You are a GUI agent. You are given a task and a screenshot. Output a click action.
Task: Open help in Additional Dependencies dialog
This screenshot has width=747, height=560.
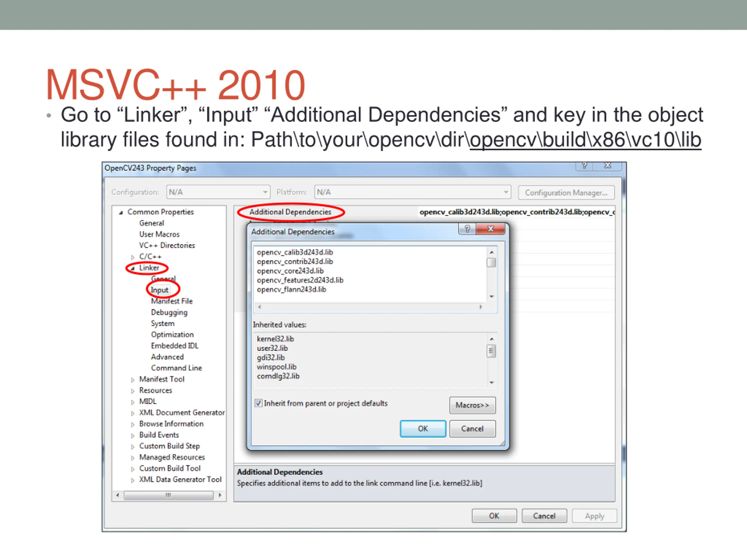467,229
